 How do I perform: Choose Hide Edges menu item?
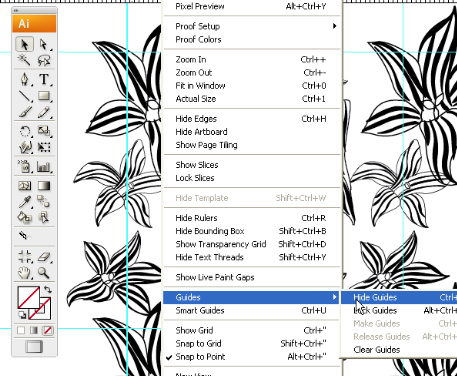point(252,119)
